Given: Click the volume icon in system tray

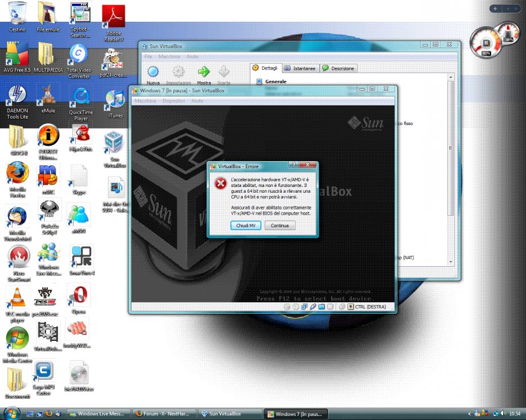Looking at the screenshot, I should point(503,414).
